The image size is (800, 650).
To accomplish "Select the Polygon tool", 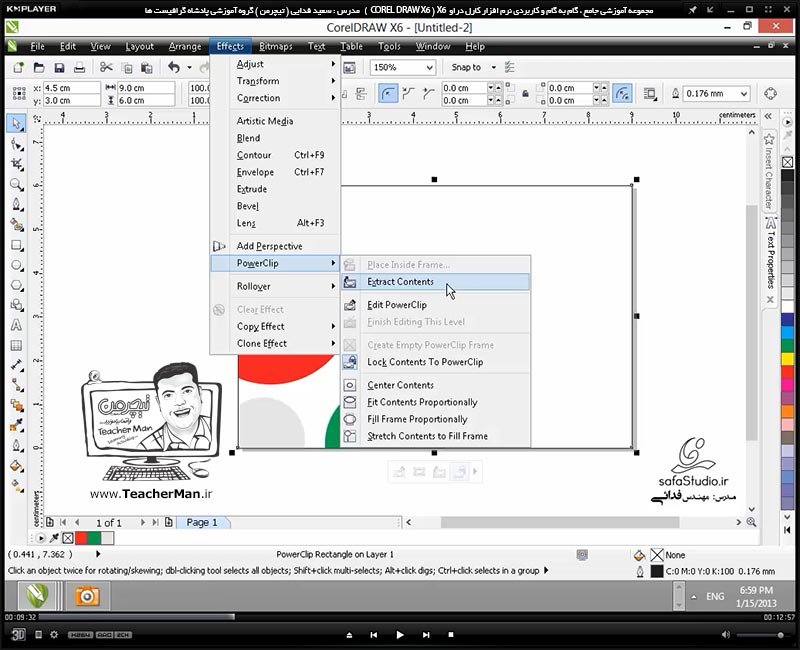I will 16,285.
